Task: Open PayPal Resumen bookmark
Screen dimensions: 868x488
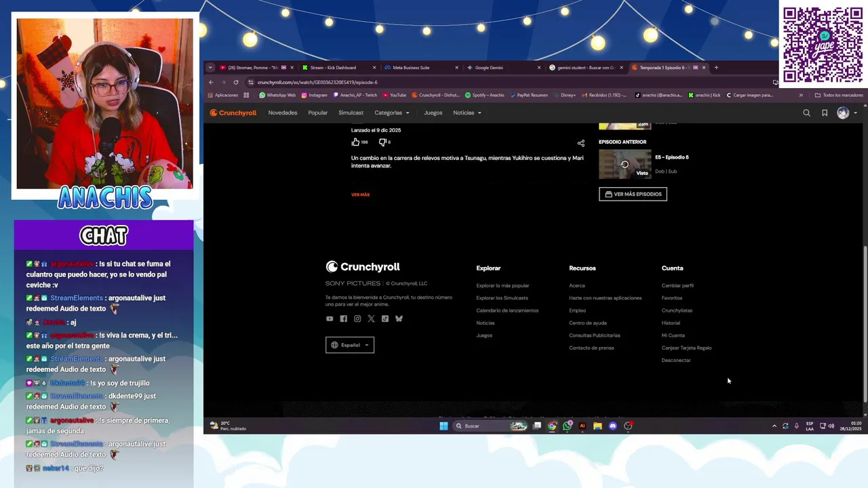Action: (528, 95)
